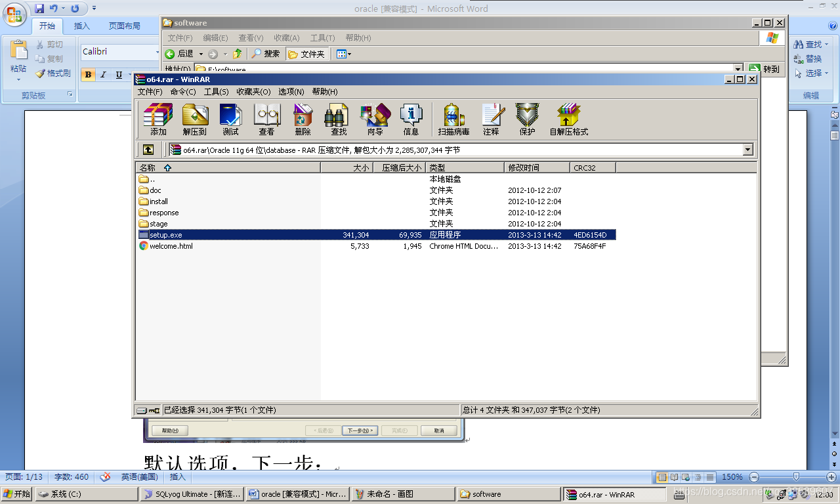Show archive Info (信息) icon

tap(411, 119)
